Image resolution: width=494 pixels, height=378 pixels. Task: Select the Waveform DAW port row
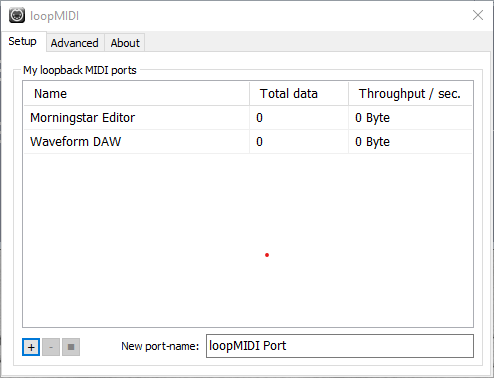248,142
